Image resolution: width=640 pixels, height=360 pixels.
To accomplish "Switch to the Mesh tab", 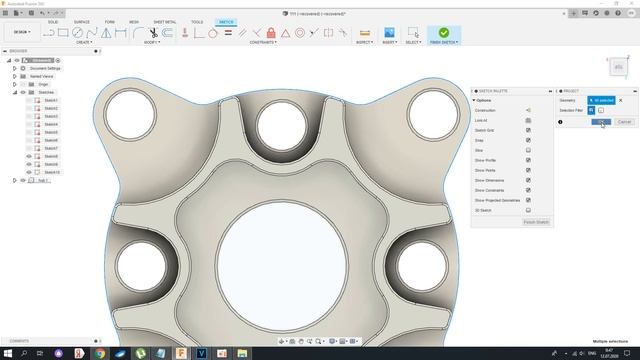I will pos(134,22).
